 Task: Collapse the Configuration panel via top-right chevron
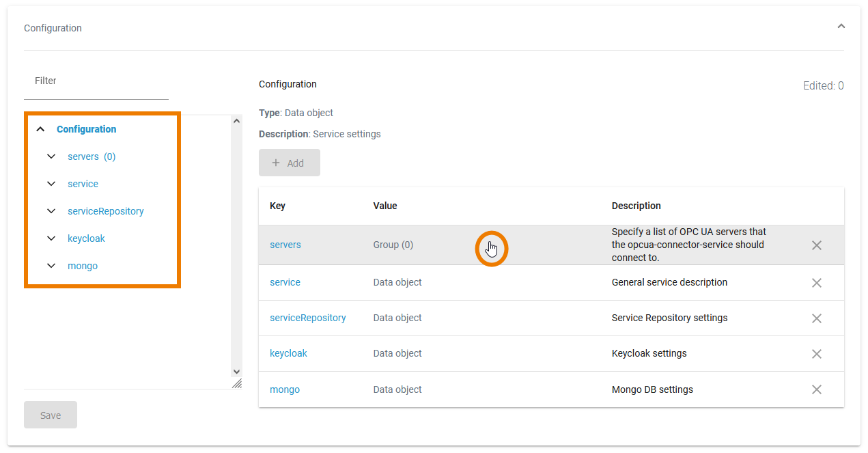click(841, 25)
